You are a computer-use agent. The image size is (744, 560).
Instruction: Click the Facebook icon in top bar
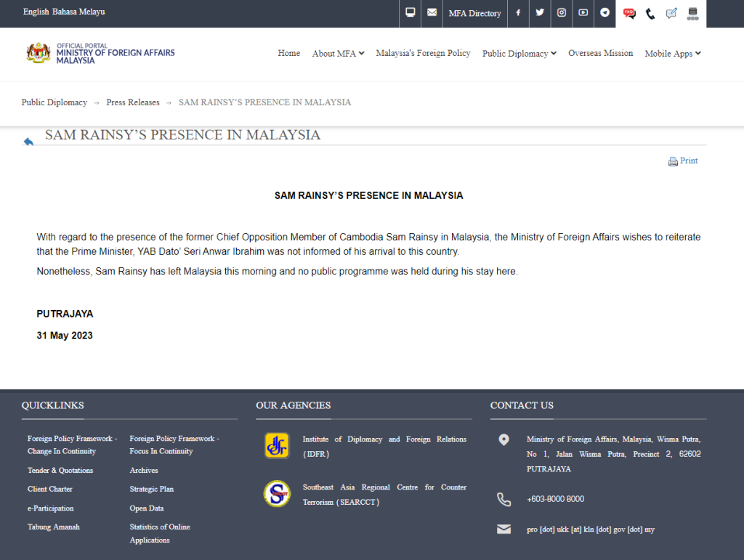518,13
